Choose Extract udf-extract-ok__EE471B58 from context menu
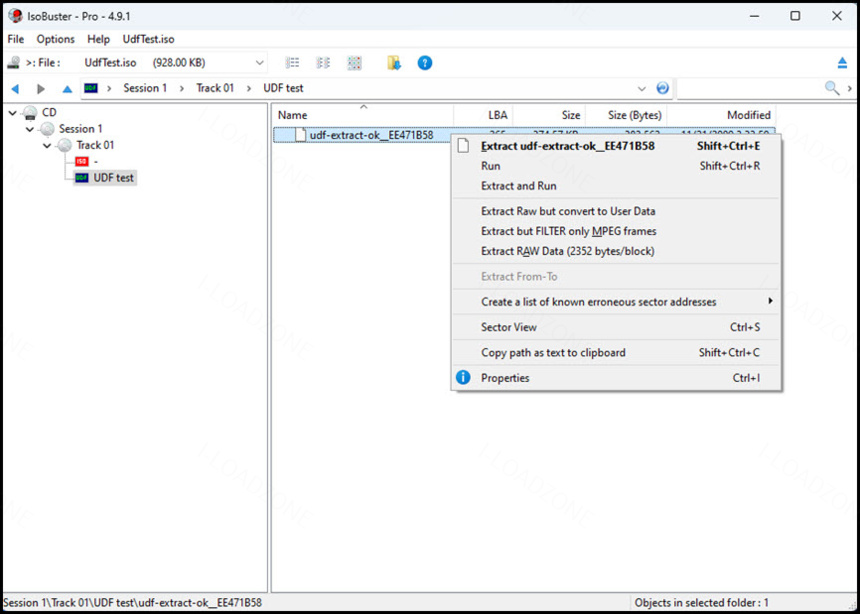The image size is (860, 614). tap(616, 146)
